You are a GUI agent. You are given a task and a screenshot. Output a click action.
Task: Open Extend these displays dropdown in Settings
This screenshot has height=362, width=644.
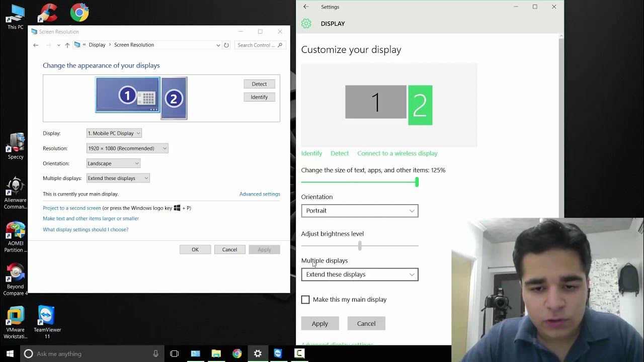(360, 275)
